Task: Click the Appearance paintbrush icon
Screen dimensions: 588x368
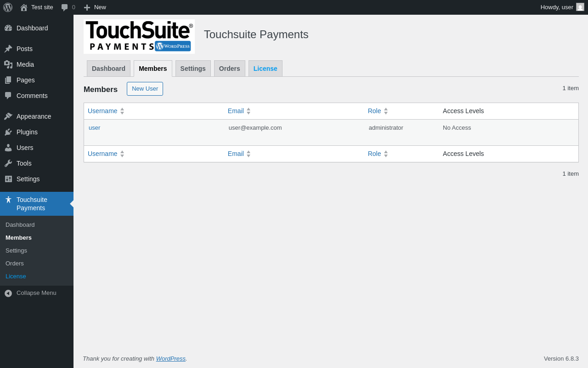Action: [8, 116]
